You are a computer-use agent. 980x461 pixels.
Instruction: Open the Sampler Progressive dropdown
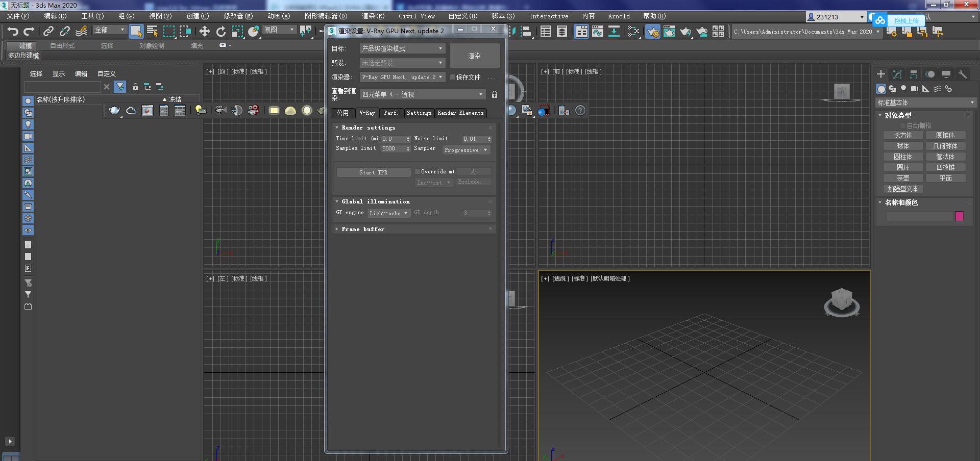(465, 150)
